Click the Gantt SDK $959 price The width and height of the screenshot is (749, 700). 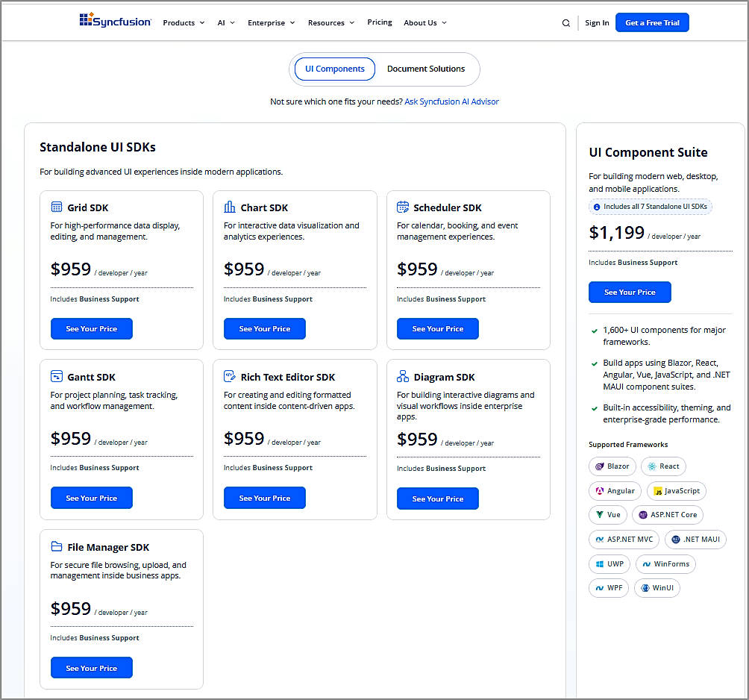[71, 439]
